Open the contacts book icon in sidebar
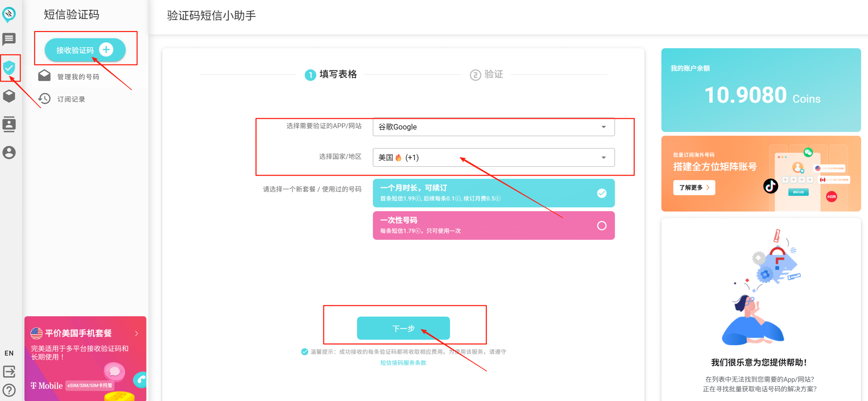The height and width of the screenshot is (401, 868). click(9, 124)
